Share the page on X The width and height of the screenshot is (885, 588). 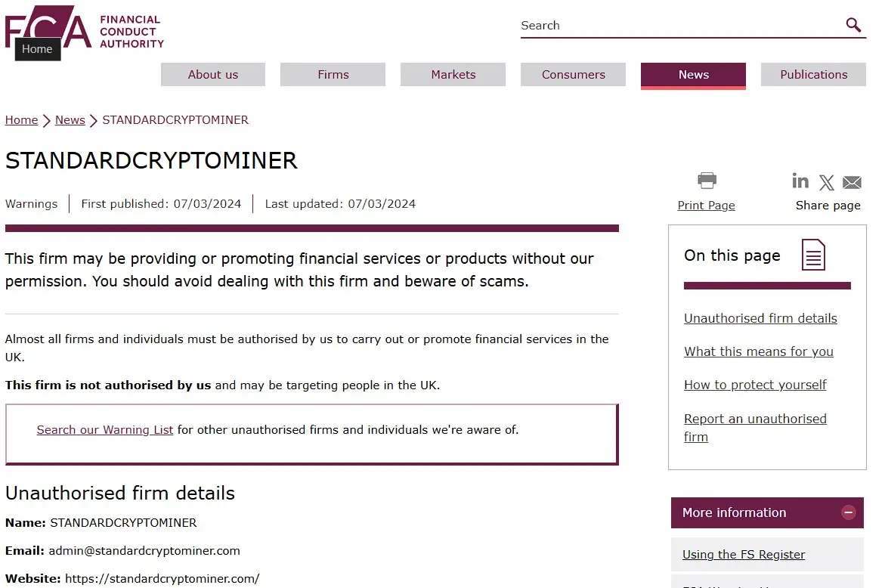coord(826,182)
